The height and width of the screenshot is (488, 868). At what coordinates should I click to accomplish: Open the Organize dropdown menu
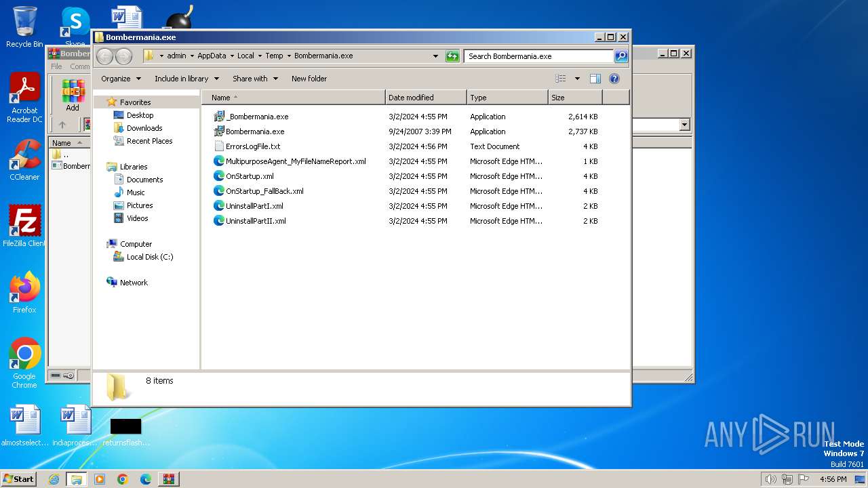121,79
